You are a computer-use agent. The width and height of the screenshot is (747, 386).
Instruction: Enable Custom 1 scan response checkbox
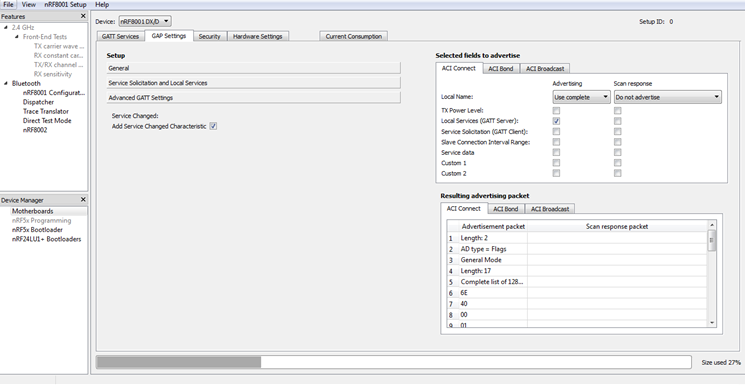click(x=617, y=163)
